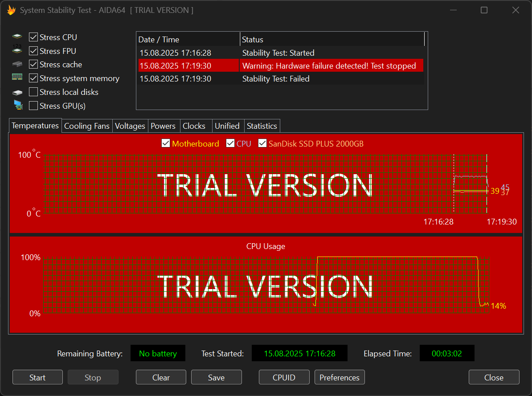Click the Close button at bottom right
532x396 pixels.
[x=494, y=377]
